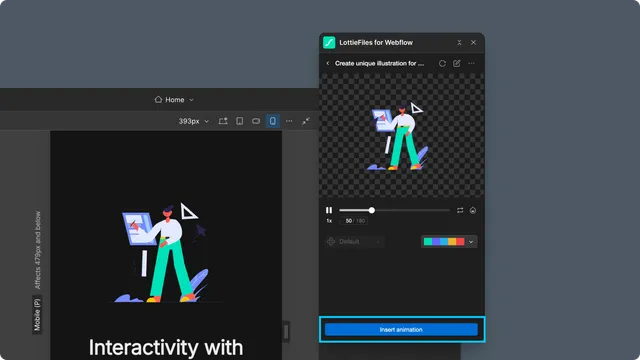Screen dimensions: 640x360
Task: Click the LottieFiles green logo icon
Action: coord(329,42)
